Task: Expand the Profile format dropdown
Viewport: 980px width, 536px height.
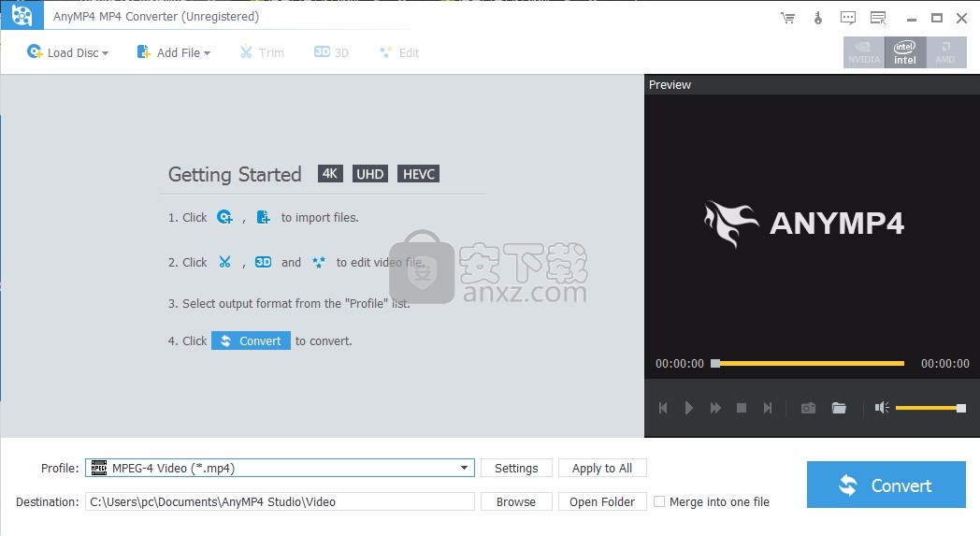Action: [x=464, y=468]
